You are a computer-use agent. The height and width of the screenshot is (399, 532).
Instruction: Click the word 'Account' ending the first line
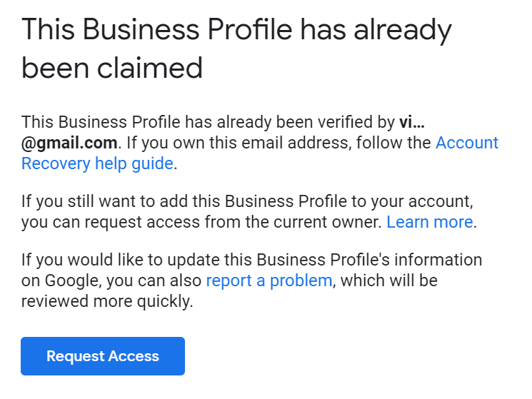[x=466, y=143]
